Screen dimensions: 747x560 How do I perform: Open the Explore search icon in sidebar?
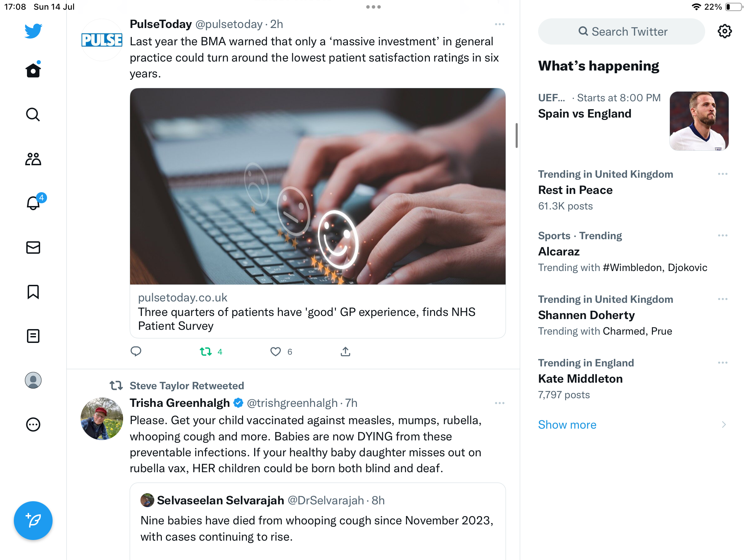33,115
